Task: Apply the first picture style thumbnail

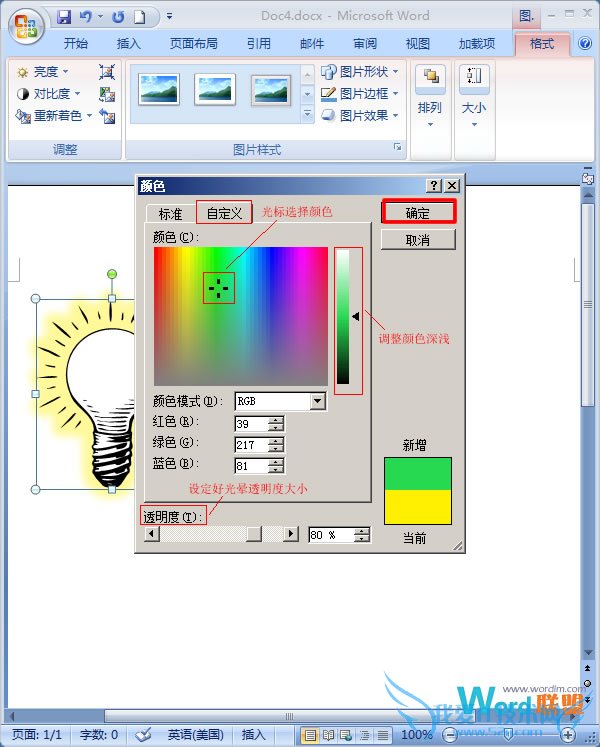Action: [159, 89]
